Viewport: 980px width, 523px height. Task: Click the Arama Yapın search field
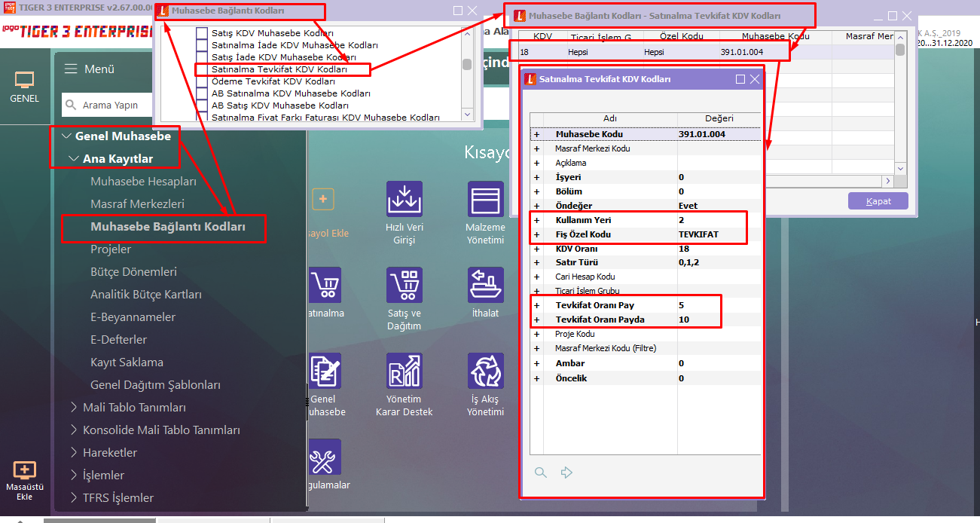108,105
